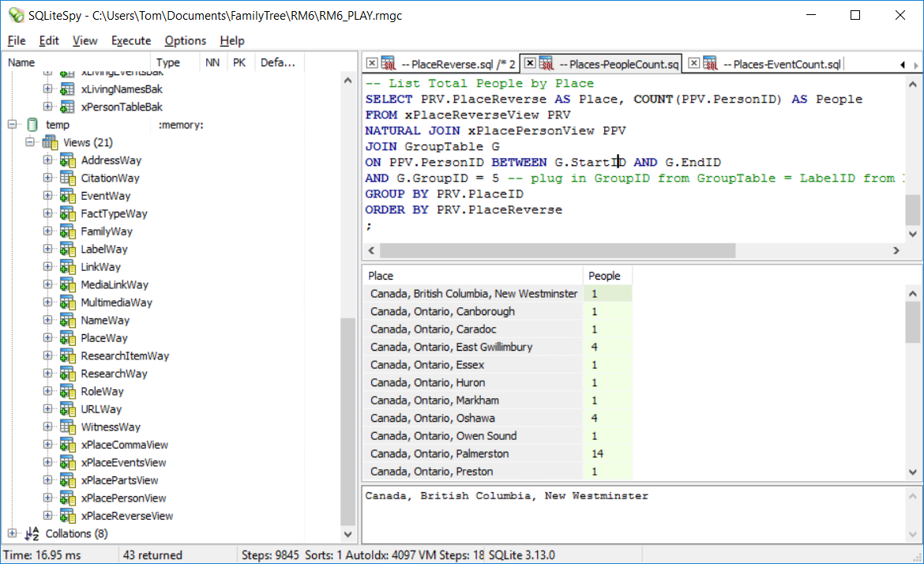Click the LabelWay view icon
Screen dimensions: 924x564
coord(68,250)
